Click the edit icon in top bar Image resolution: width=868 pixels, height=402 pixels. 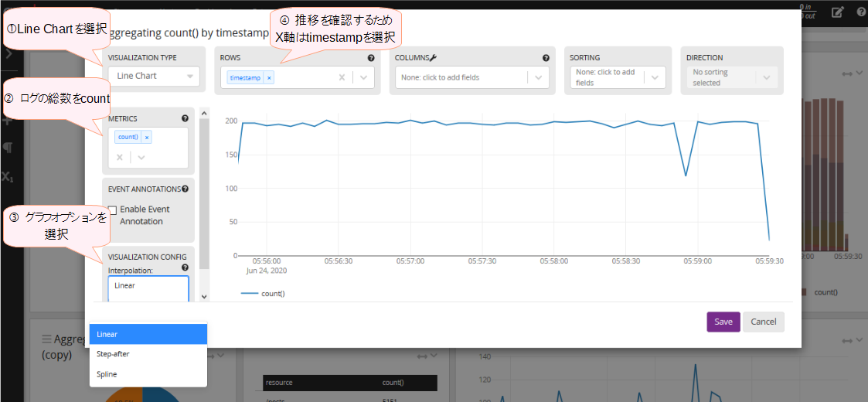837,12
